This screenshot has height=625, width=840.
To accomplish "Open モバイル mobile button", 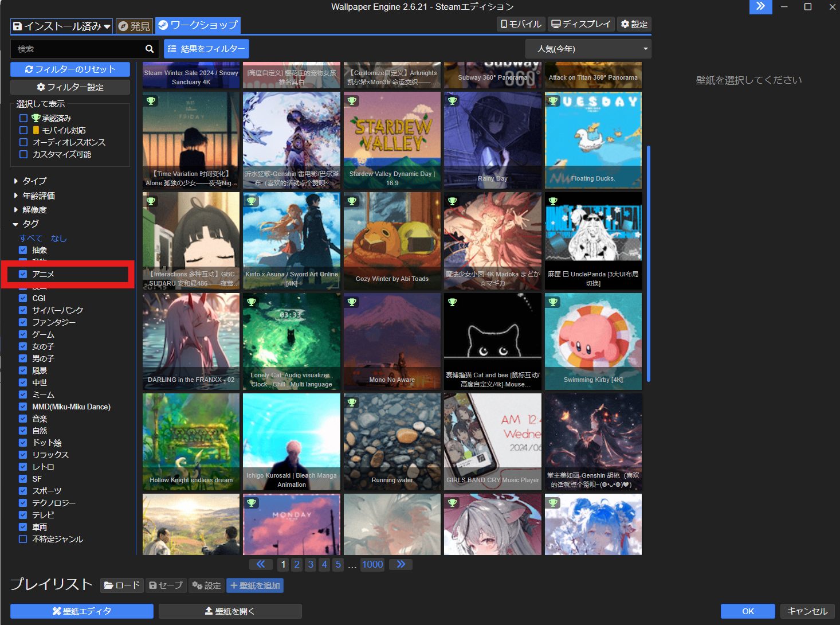I will tap(521, 24).
